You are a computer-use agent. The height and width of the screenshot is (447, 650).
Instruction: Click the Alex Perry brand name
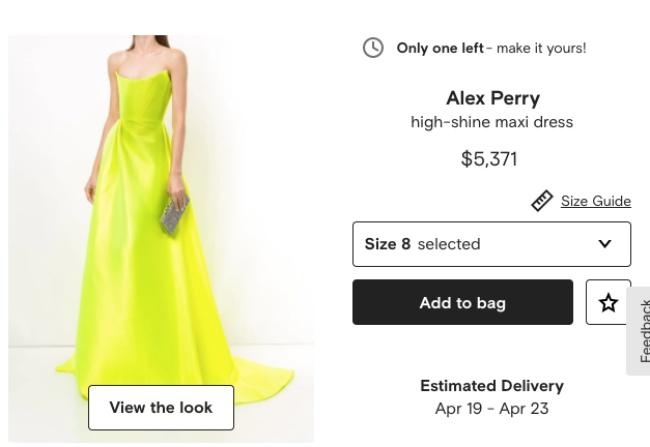coord(491,98)
